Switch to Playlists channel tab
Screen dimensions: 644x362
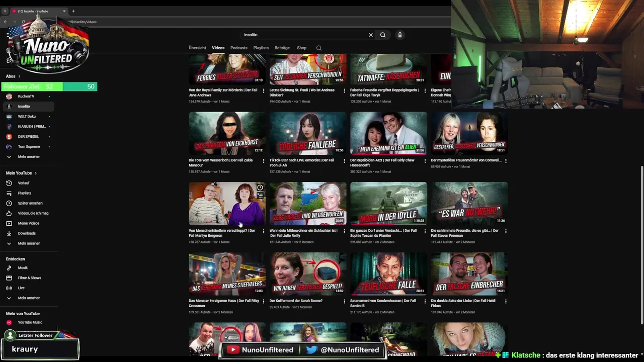261,48
